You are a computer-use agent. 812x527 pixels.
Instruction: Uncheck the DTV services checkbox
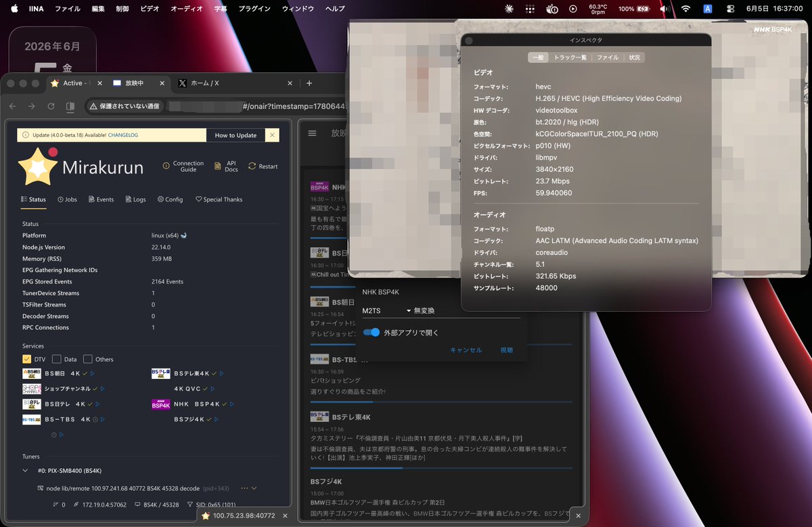[27, 359]
